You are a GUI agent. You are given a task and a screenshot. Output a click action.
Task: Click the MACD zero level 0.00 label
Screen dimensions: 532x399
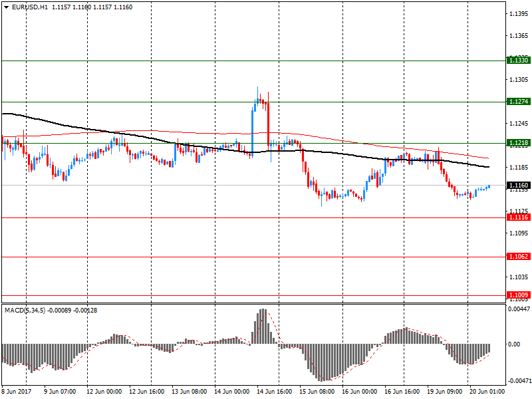[x=514, y=344]
